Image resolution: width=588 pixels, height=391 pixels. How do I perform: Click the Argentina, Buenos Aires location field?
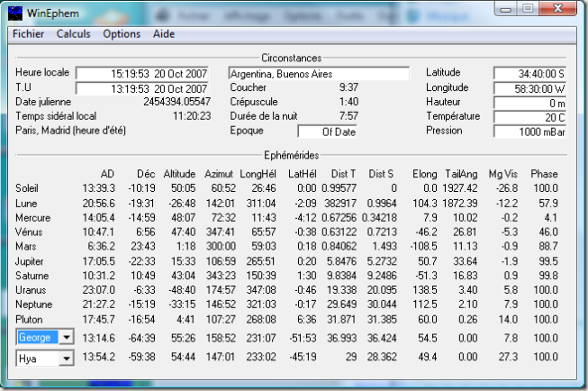coord(319,73)
